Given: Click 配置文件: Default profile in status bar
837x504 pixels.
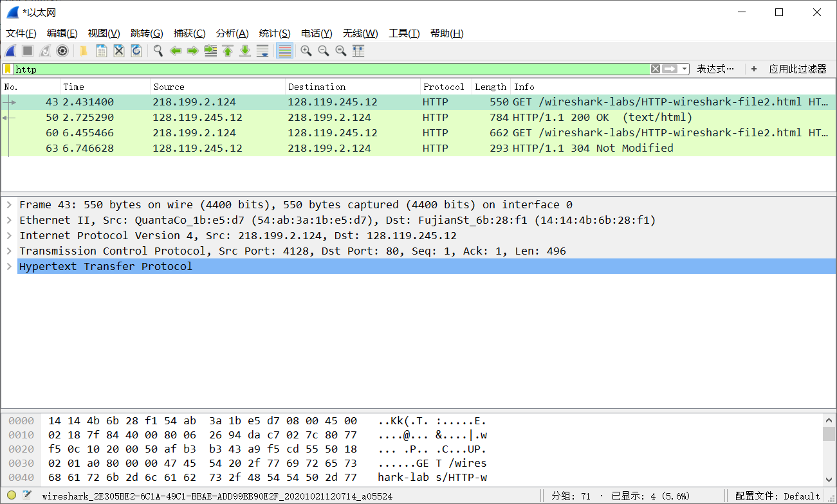Looking at the screenshot, I should 778,496.
